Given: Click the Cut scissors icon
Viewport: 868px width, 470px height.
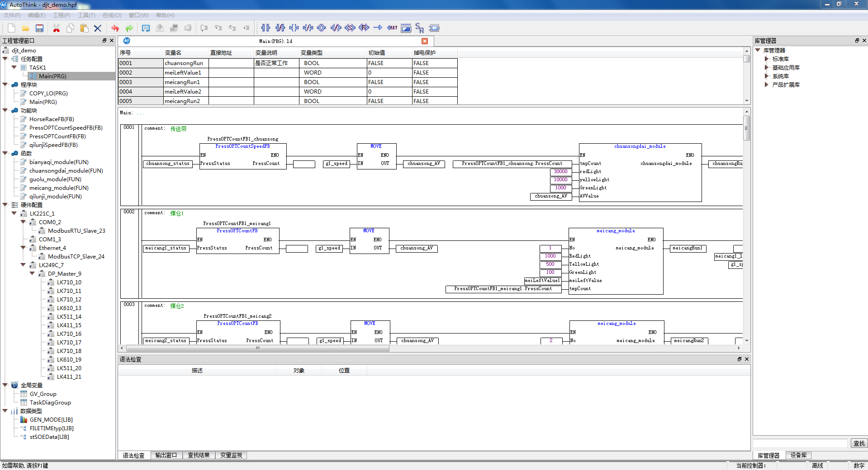Looking at the screenshot, I should pyautogui.click(x=57, y=28).
